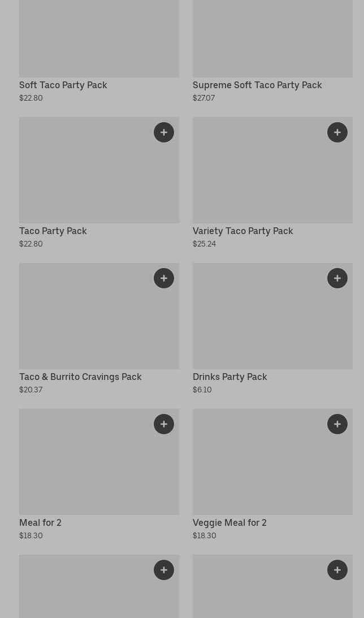Open the Meal for 2 title
The image size is (364, 618).
(40, 522)
